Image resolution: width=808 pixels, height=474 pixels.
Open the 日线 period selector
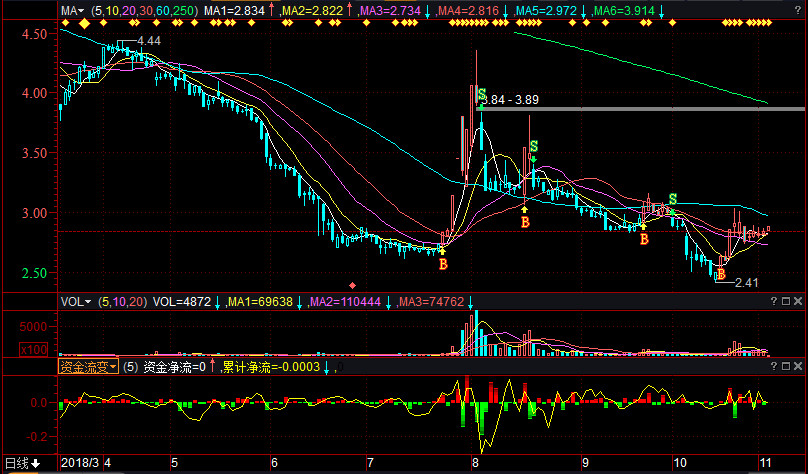[23, 463]
